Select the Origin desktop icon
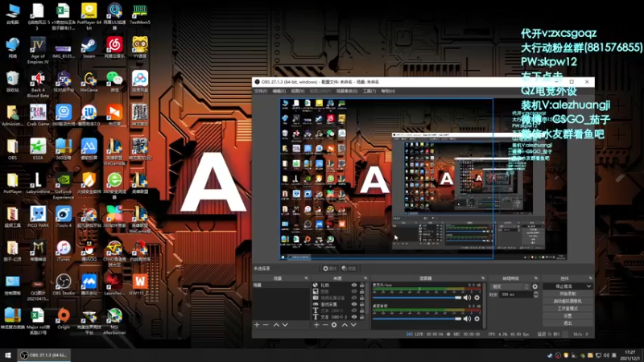This screenshot has width=644, height=362. click(x=64, y=319)
